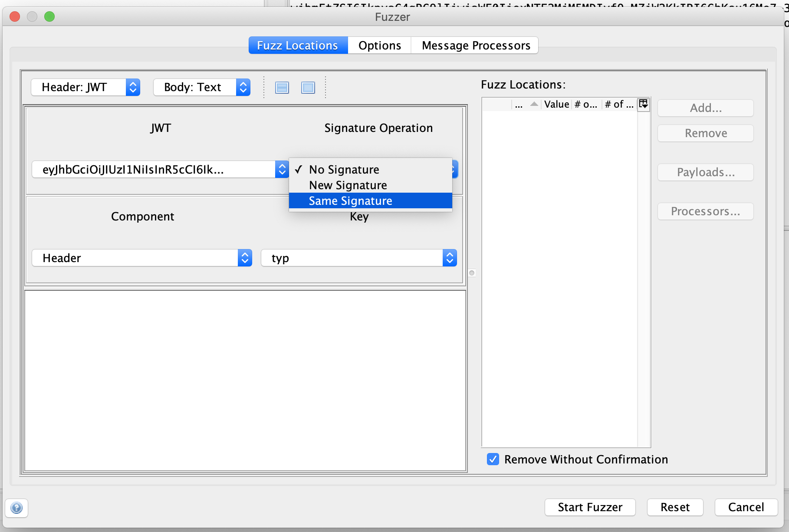Switch to the split message view layout
Screen dimensions: 789x532
(x=282, y=87)
